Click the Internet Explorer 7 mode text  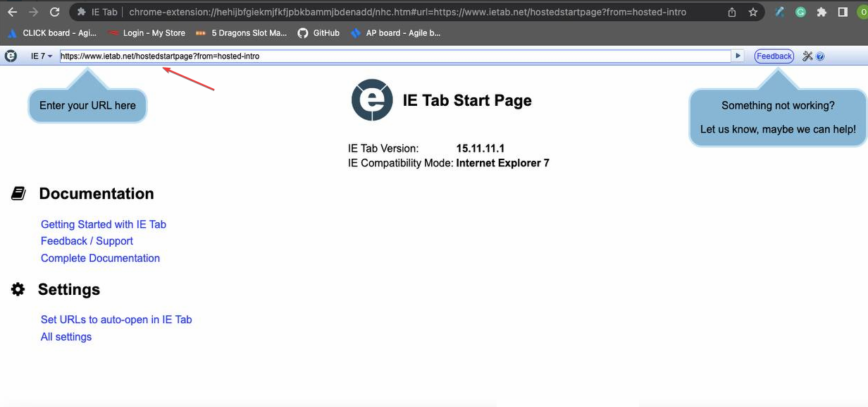503,163
